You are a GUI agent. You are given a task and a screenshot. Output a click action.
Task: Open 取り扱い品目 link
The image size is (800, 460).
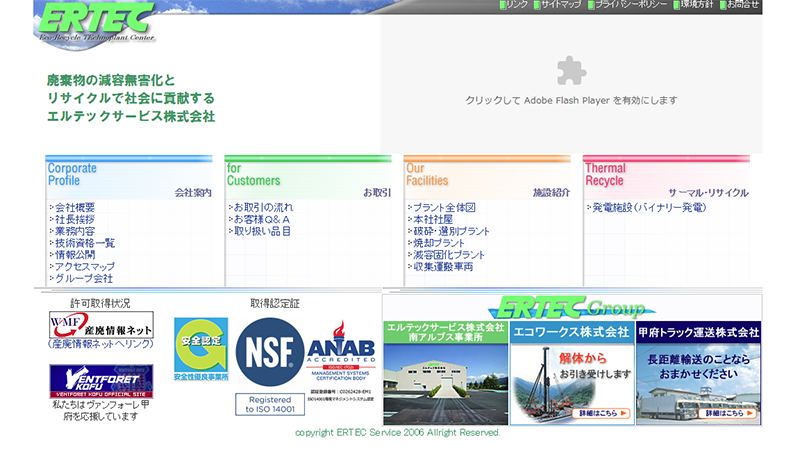pyautogui.click(x=260, y=231)
